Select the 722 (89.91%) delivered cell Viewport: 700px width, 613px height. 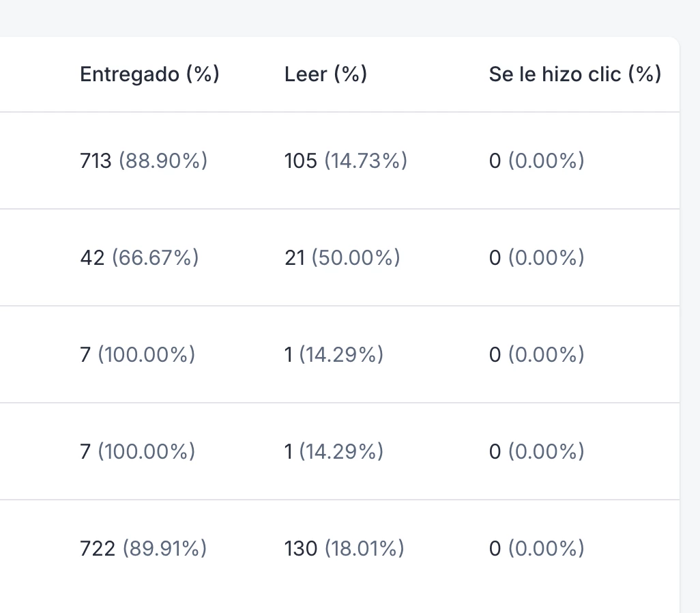[x=143, y=549]
